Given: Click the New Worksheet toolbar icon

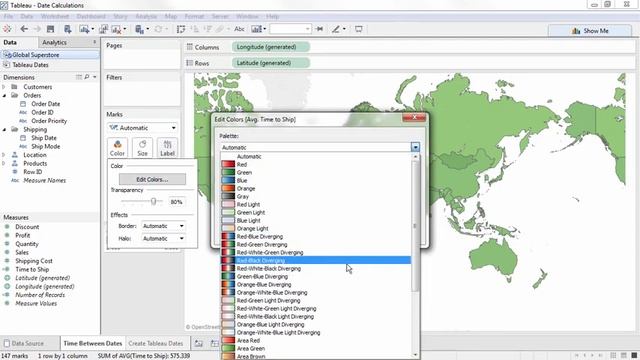Looking at the screenshot, I should [x=84, y=29].
